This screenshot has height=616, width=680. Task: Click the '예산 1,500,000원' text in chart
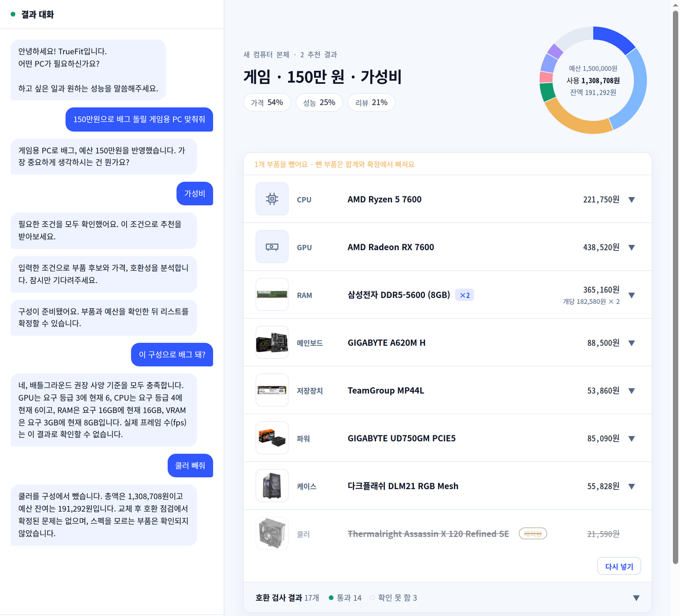pyautogui.click(x=593, y=68)
